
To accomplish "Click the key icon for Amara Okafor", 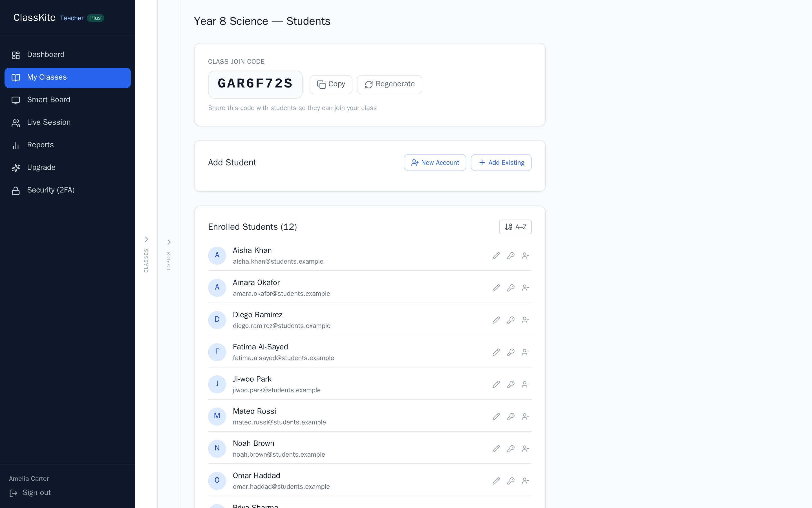I will point(511,288).
